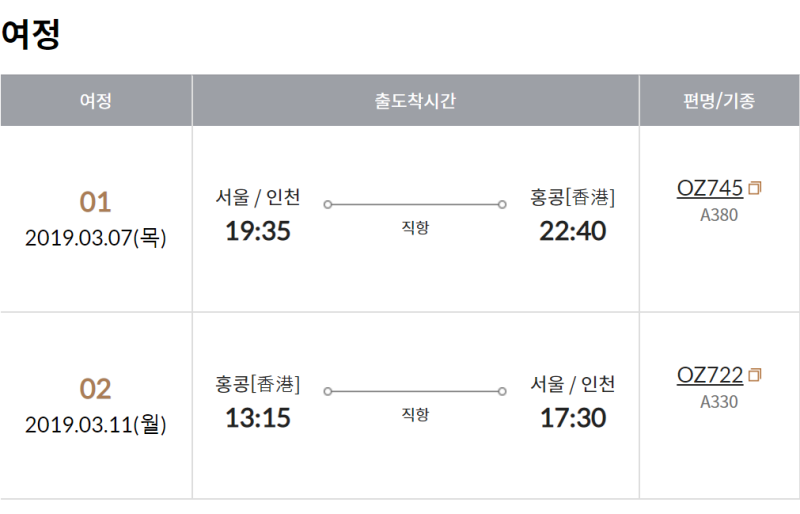
Task: Click 직항 label on the first flight
Action: [x=415, y=228]
